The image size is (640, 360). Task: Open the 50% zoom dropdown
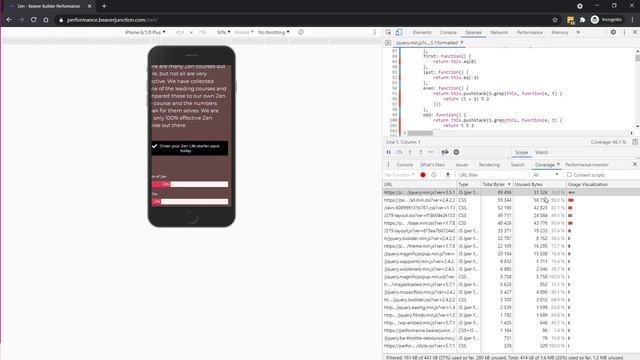[223, 32]
